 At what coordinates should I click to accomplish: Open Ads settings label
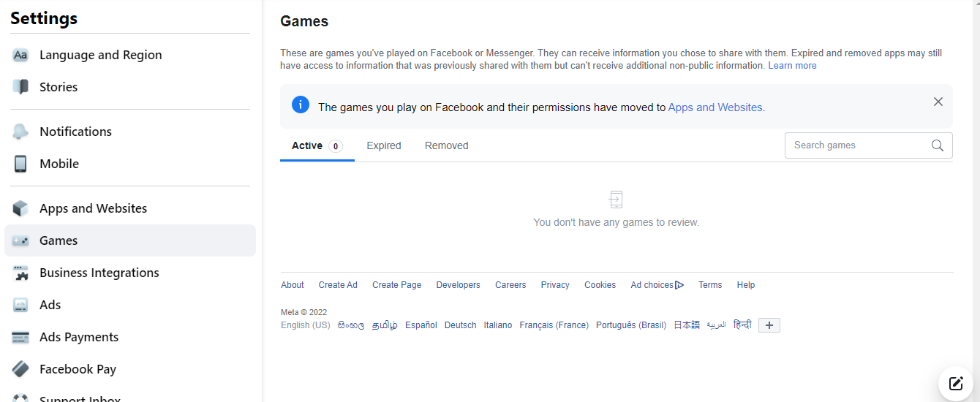[50, 305]
